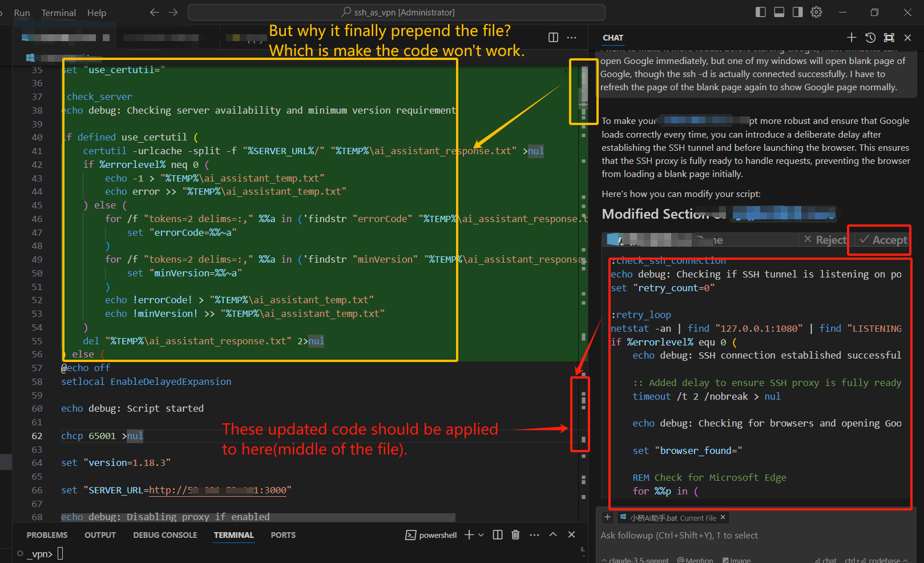This screenshot has width=924, height=563.
Task: Open the claude-3.5-sonnet model dropdown
Action: [635, 560]
